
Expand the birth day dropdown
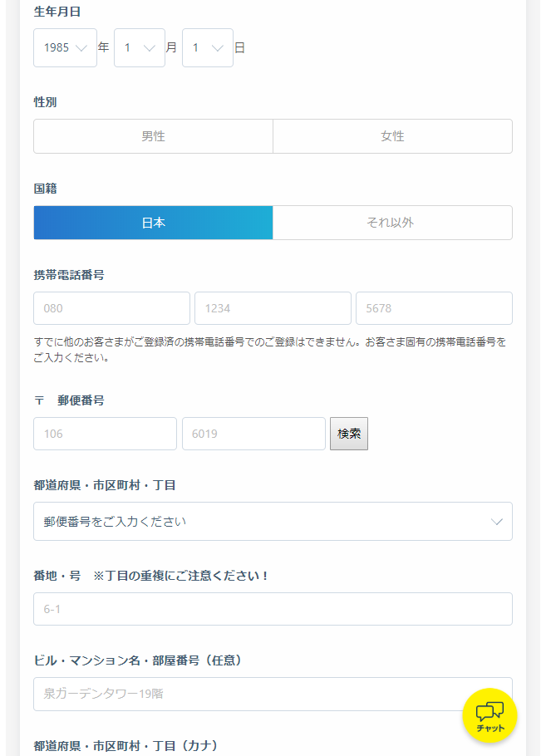pyautogui.click(x=207, y=48)
